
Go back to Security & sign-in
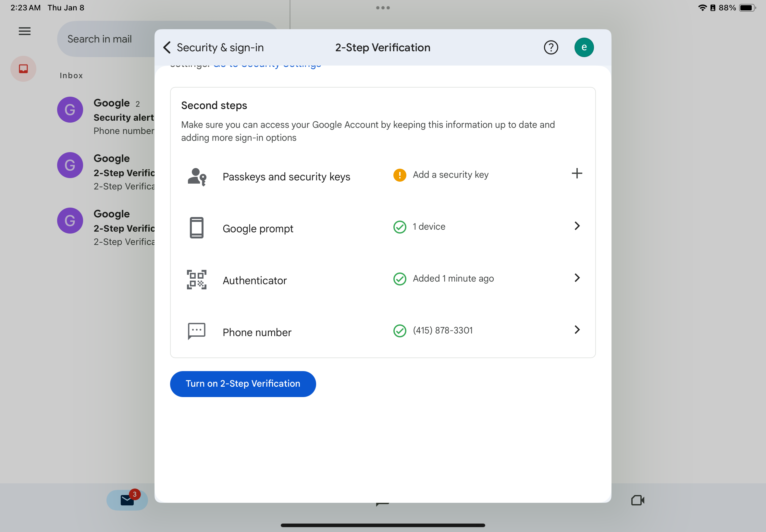coord(214,48)
